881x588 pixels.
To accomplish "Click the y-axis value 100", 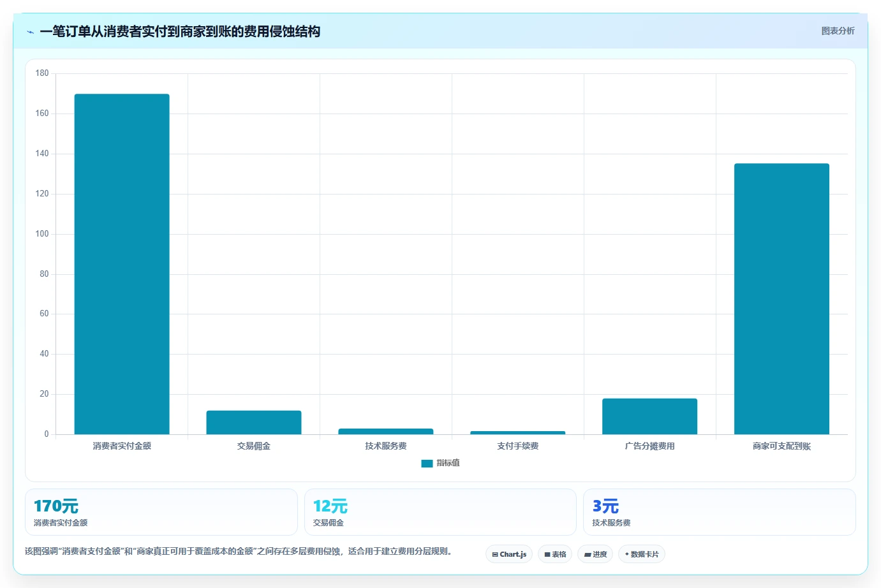I will pyautogui.click(x=42, y=234).
